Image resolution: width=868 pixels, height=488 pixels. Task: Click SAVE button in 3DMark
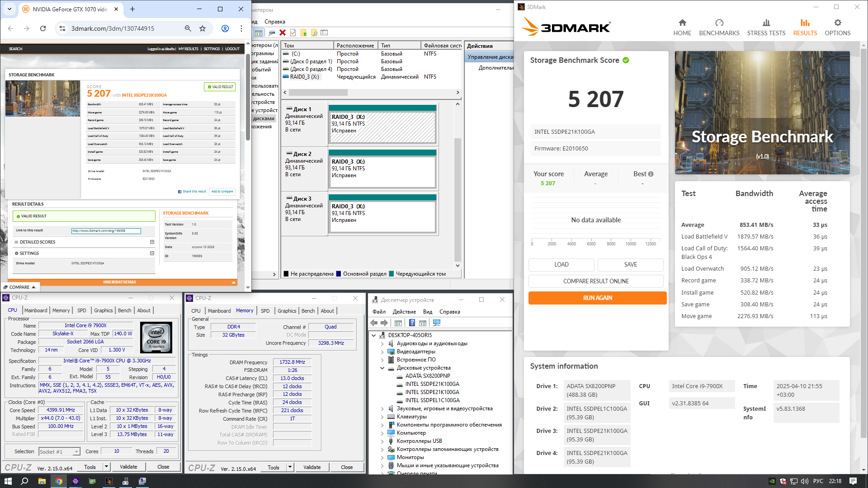click(x=630, y=264)
